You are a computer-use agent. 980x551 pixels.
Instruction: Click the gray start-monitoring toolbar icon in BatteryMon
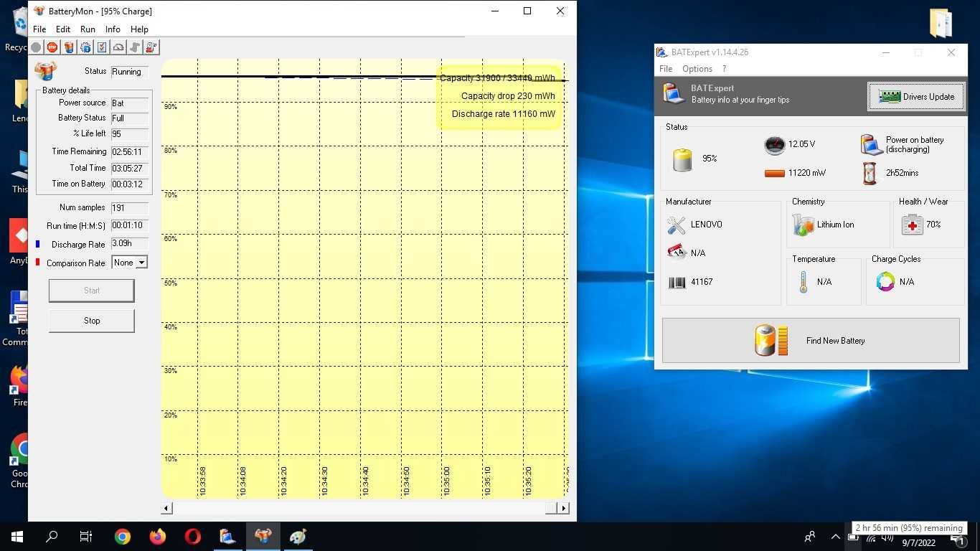(x=36, y=47)
